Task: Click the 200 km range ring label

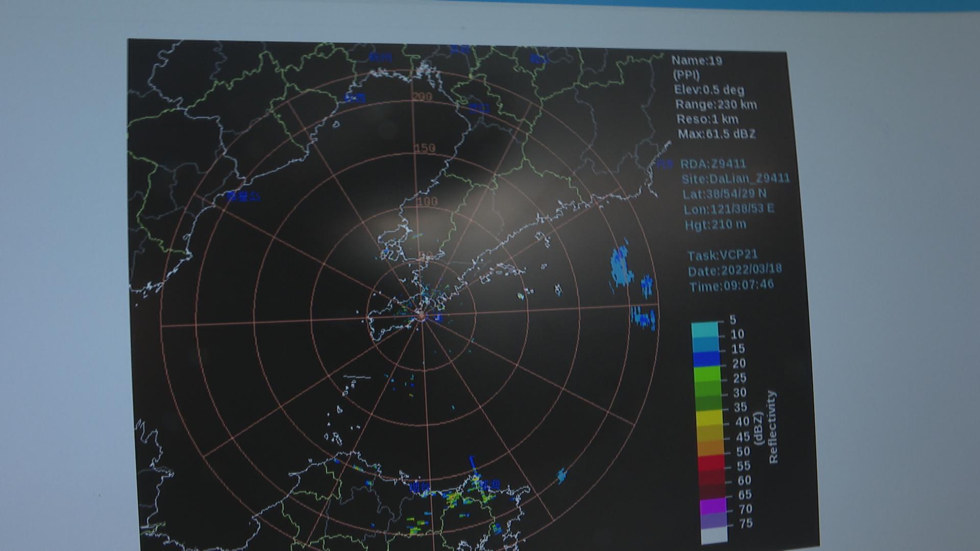Action: tap(422, 96)
